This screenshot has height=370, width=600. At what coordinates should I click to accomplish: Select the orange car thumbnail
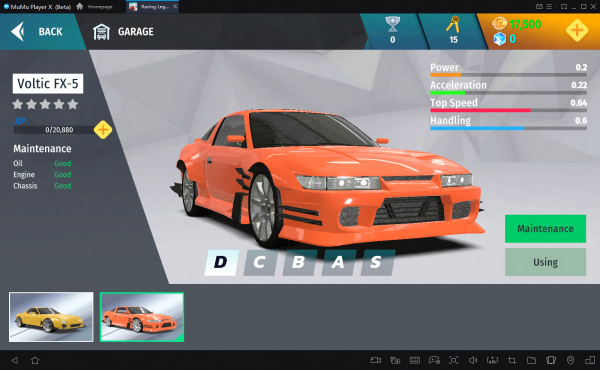142,317
